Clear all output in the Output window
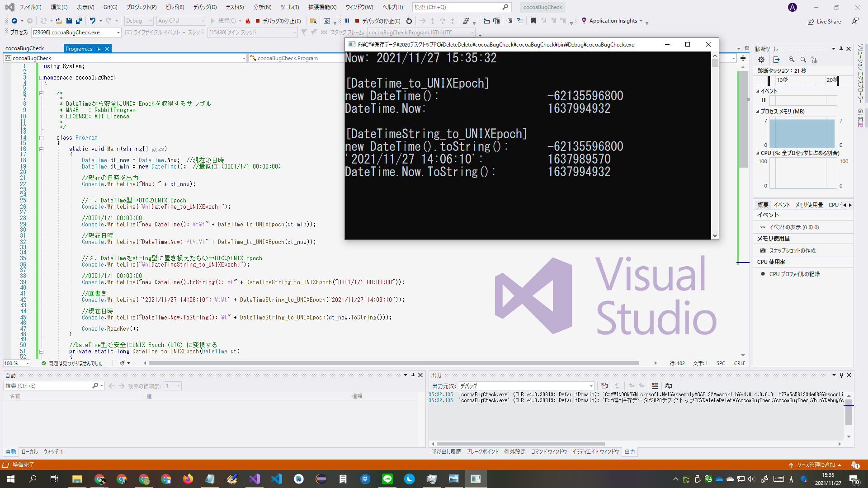Image resolution: width=868 pixels, height=488 pixels. (655, 386)
